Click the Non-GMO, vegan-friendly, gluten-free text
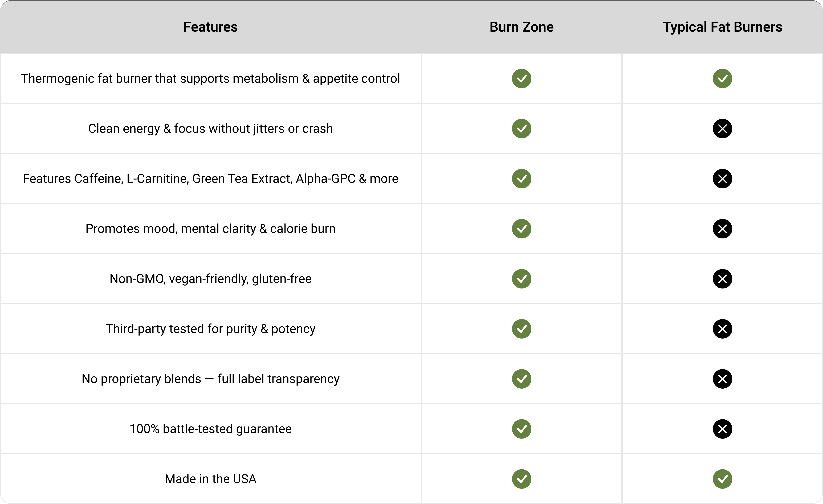Image resolution: width=823 pixels, height=504 pixels. click(210, 279)
